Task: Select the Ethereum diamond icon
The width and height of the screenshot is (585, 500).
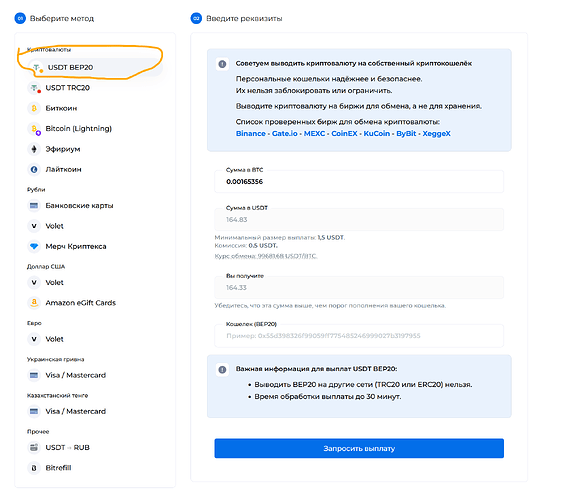Action: tap(34, 149)
